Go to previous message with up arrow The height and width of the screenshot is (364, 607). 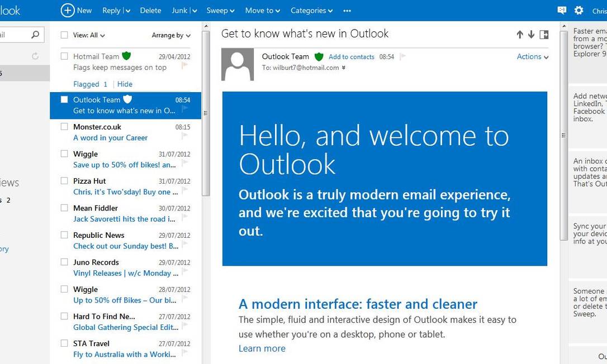(520, 35)
